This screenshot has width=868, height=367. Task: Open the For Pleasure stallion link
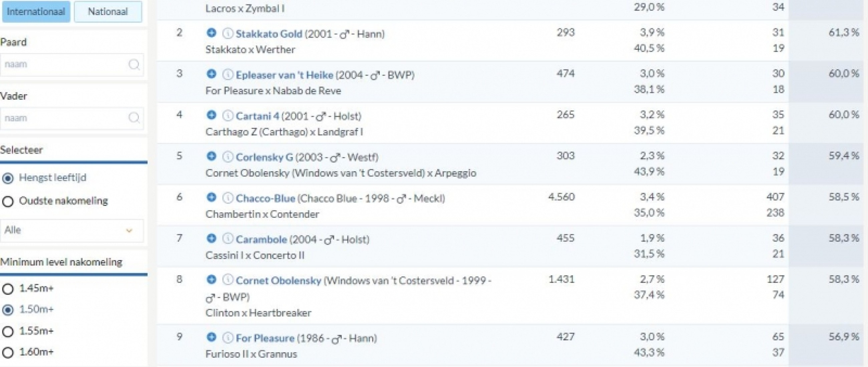(265, 338)
